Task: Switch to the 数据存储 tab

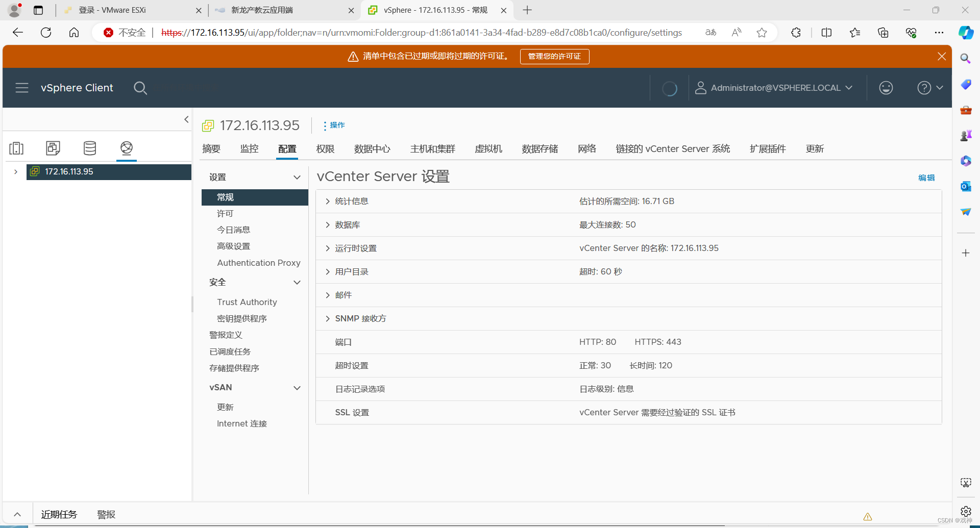Action: [x=540, y=148]
